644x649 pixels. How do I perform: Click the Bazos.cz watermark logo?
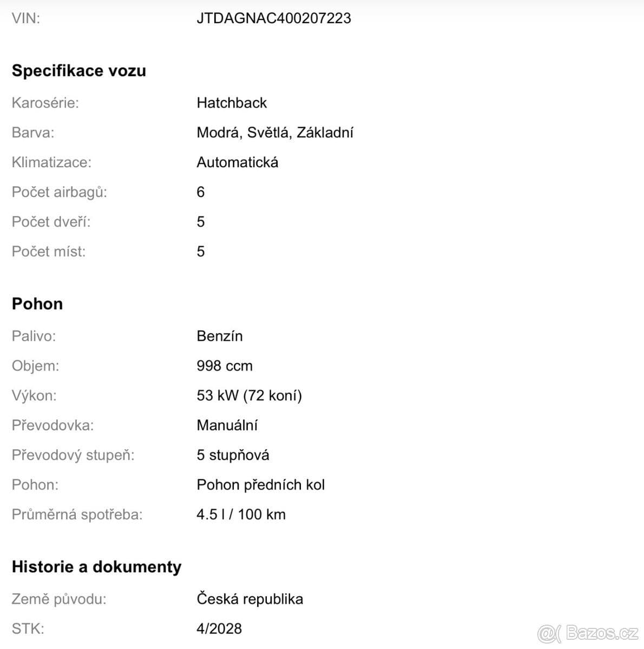tap(588, 632)
